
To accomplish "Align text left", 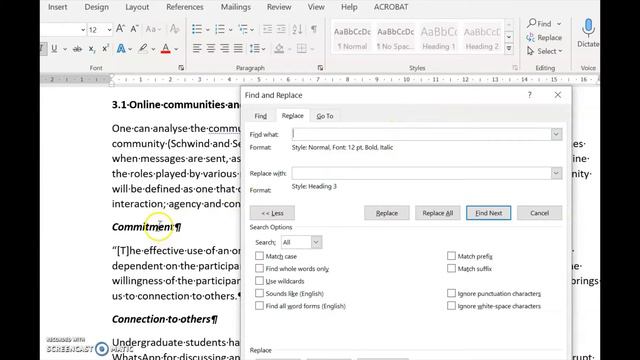I will pyautogui.click(x=197, y=49).
